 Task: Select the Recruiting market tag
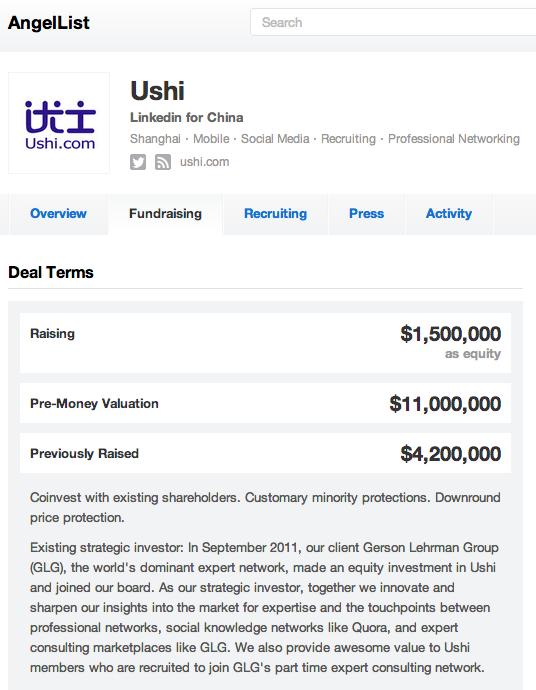[348, 139]
